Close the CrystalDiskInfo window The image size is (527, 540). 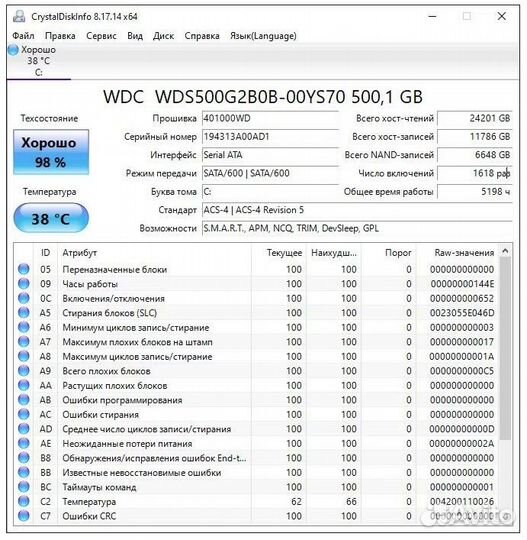coord(502,16)
